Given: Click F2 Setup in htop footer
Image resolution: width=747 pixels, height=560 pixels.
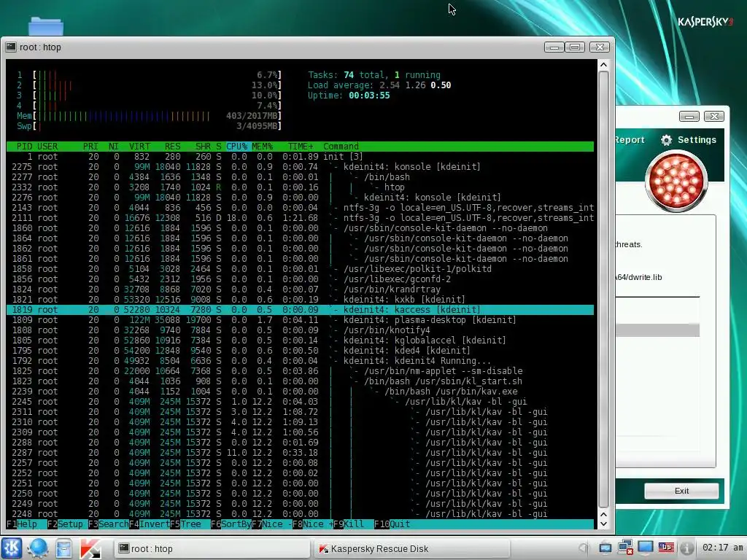Looking at the screenshot, I should point(65,524).
